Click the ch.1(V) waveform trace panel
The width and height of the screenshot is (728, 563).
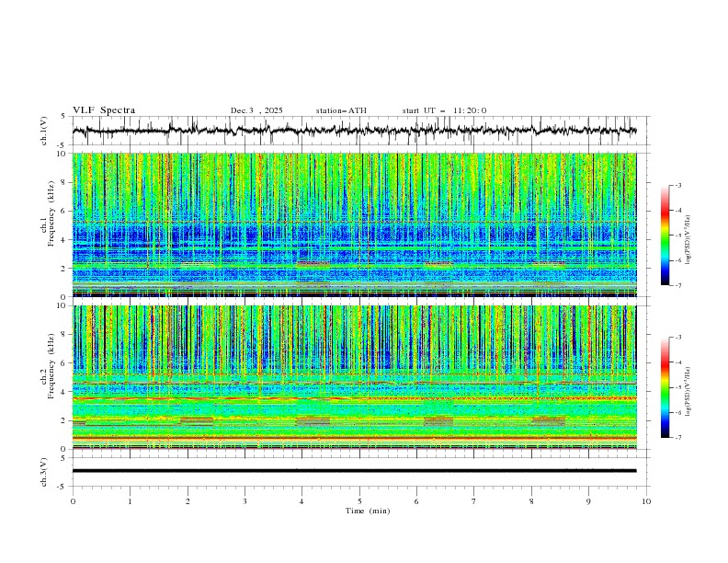coord(358,131)
